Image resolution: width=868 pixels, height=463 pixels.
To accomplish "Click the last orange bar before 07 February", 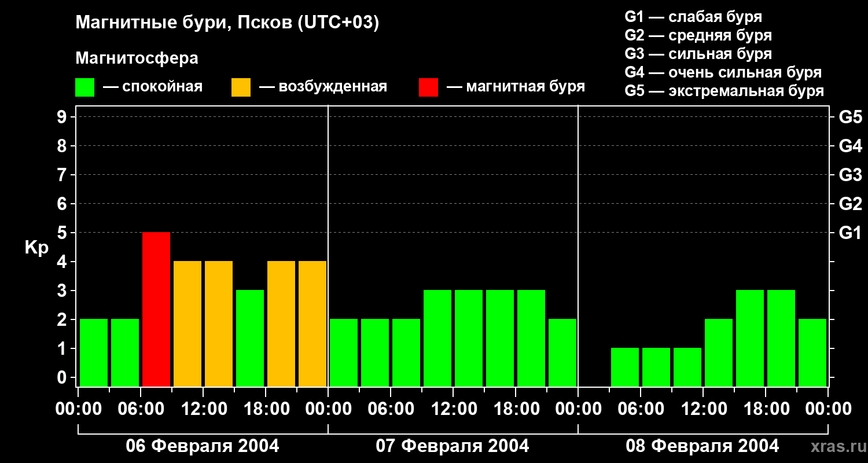I will pyautogui.click(x=312, y=324).
